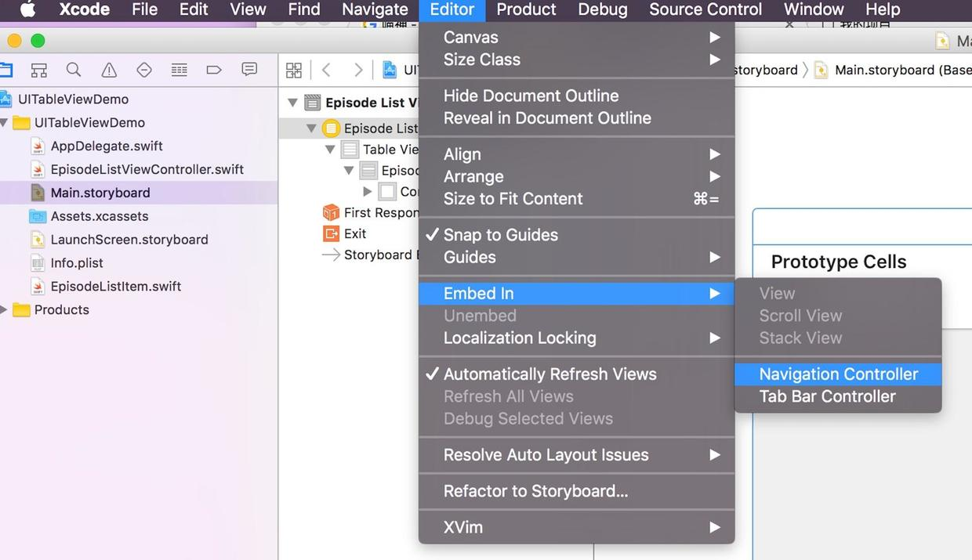This screenshot has width=972, height=560.
Task: Open the Source Control menu
Action: [x=705, y=9]
